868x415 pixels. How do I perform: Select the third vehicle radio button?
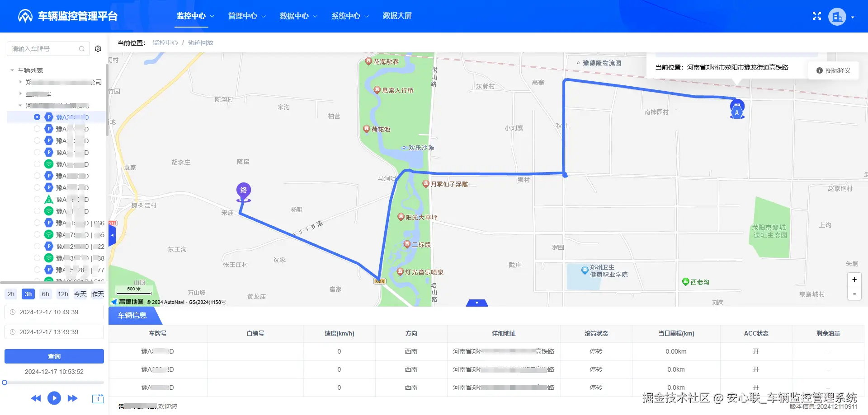click(37, 140)
